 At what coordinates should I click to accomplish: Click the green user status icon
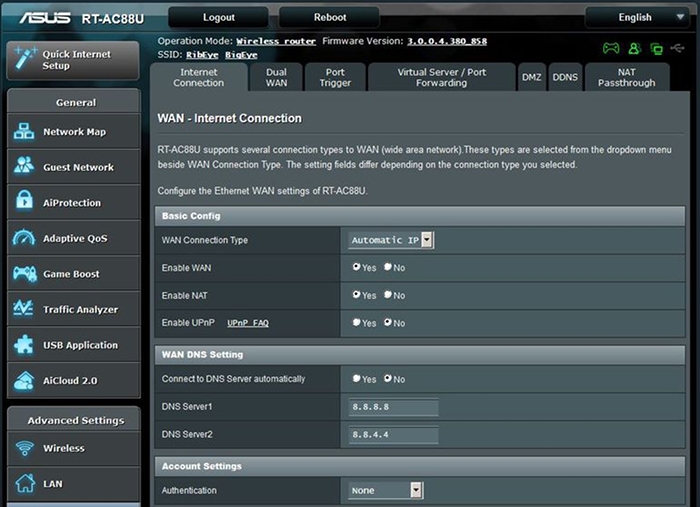point(634,48)
